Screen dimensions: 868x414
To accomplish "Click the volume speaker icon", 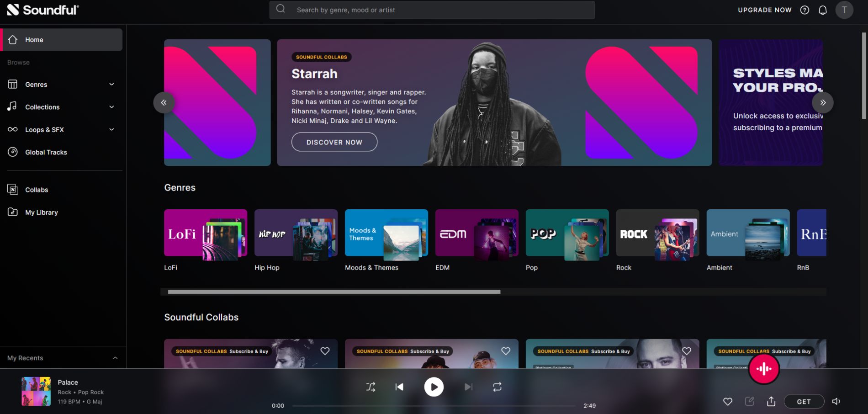I will click(x=836, y=401).
